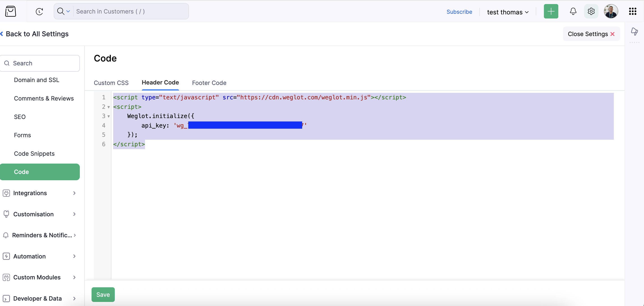Click the api_key code line 4
The height and width of the screenshot is (306, 644).
(224, 126)
